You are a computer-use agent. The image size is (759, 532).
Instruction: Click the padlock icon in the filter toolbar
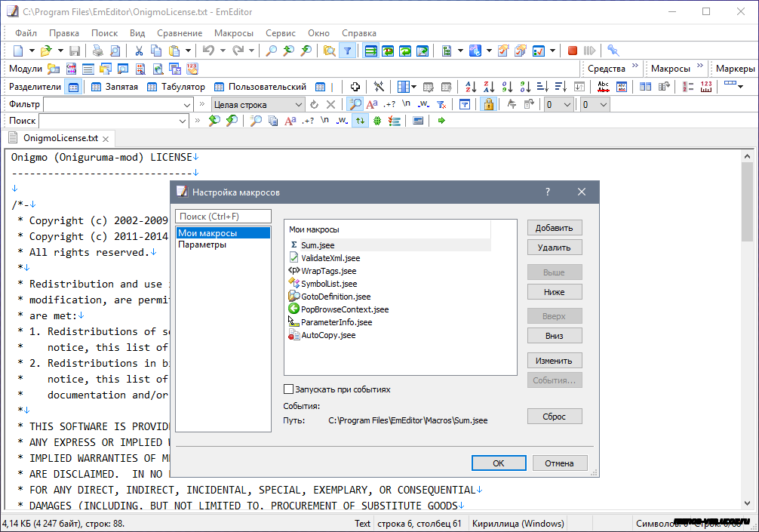488,105
